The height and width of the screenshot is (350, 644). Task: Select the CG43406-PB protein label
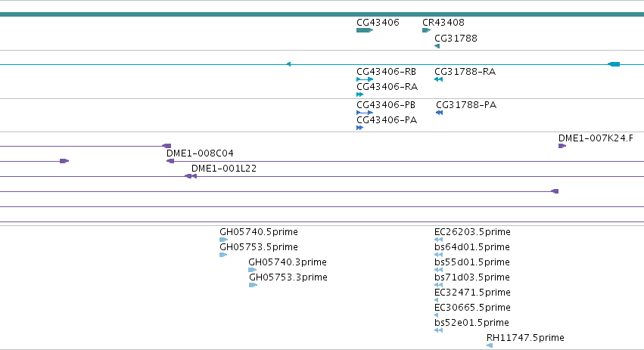tap(386, 105)
